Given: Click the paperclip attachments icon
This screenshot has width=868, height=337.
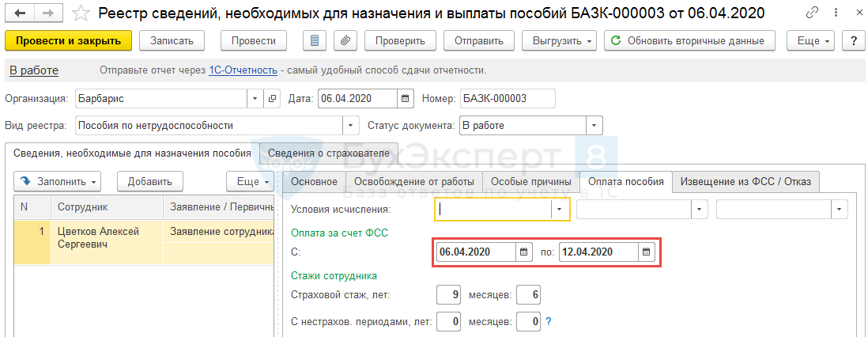Looking at the screenshot, I should (344, 41).
